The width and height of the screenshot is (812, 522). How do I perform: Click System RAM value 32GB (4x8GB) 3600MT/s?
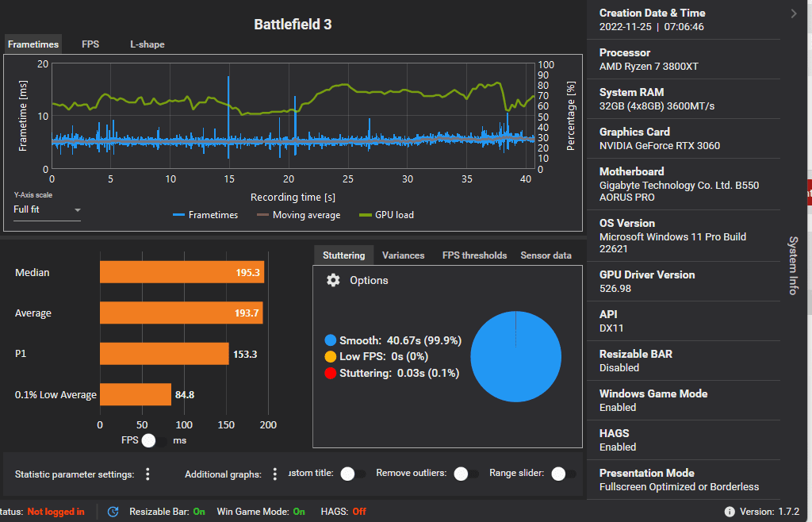point(657,106)
